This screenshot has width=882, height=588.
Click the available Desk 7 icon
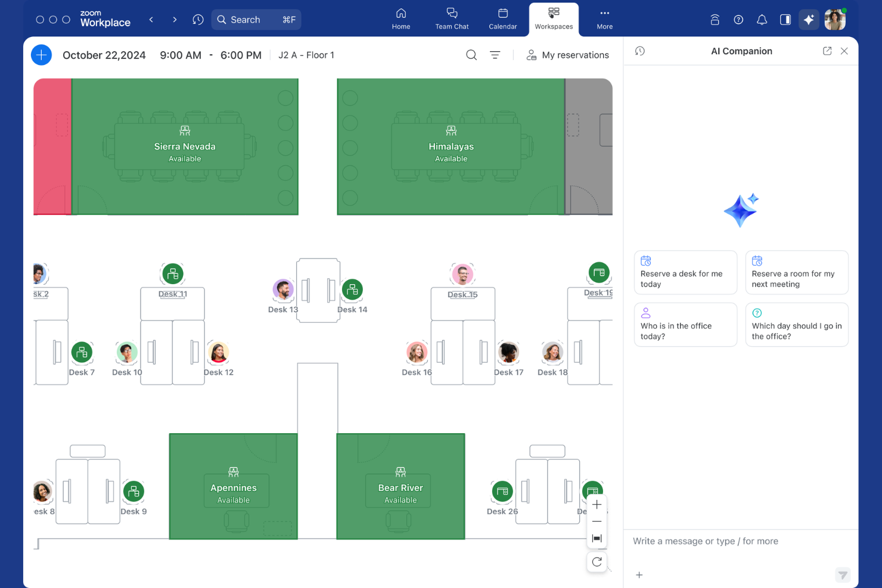[x=82, y=353]
